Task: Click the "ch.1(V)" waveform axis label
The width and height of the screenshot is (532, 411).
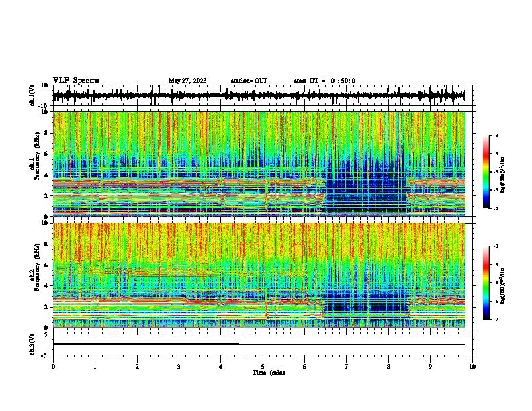Action: 32,95
